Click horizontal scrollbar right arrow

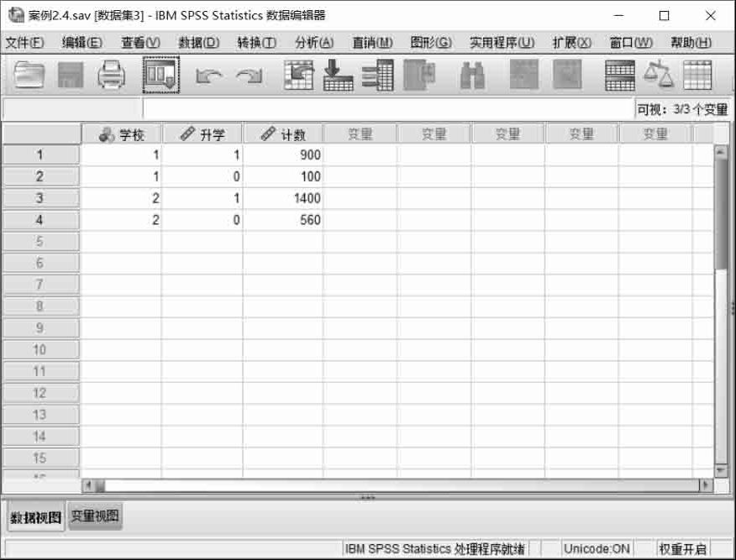pos(706,485)
